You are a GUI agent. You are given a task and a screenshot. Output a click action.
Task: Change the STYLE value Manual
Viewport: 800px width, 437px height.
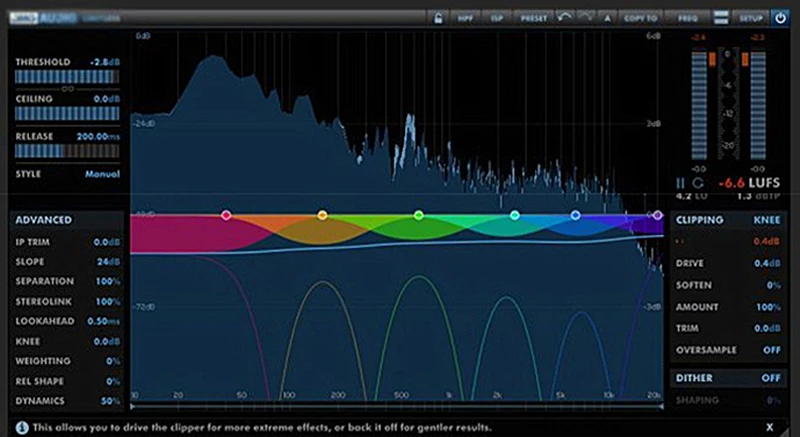click(x=102, y=174)
